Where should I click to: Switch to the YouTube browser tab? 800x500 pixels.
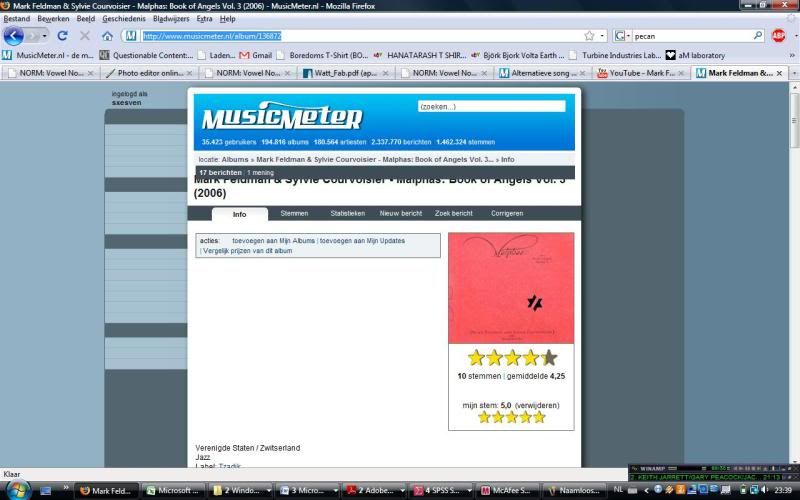[641, 73]
